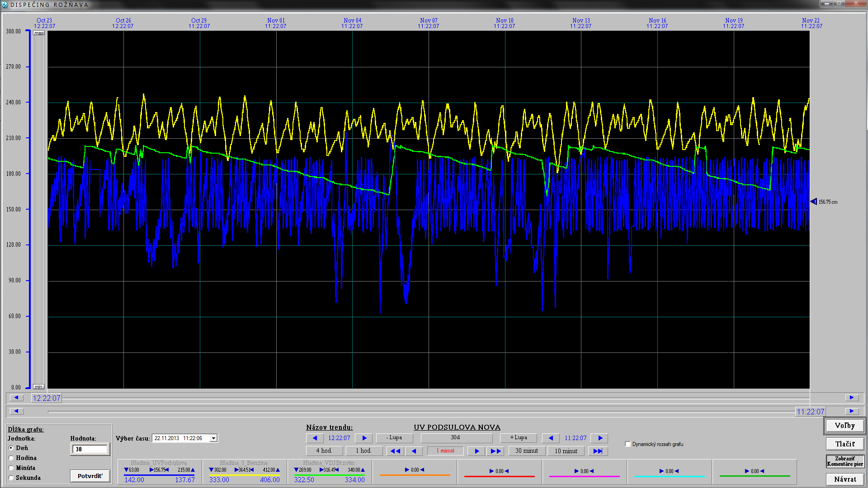868x488 pixels.
Task: Select the Minúta unit radio button
Action: click(11, 468)
